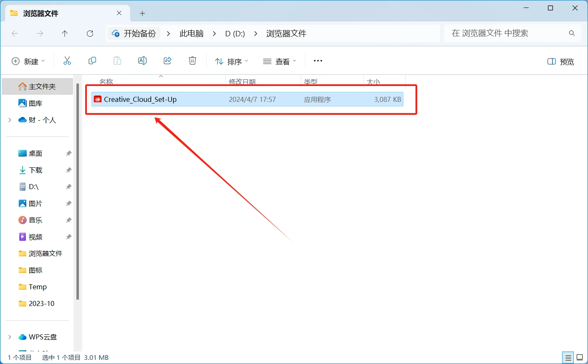Screen dimensions: 588x364
Task: Go up one folder level arrow
Action: click(x=65, y=33)
